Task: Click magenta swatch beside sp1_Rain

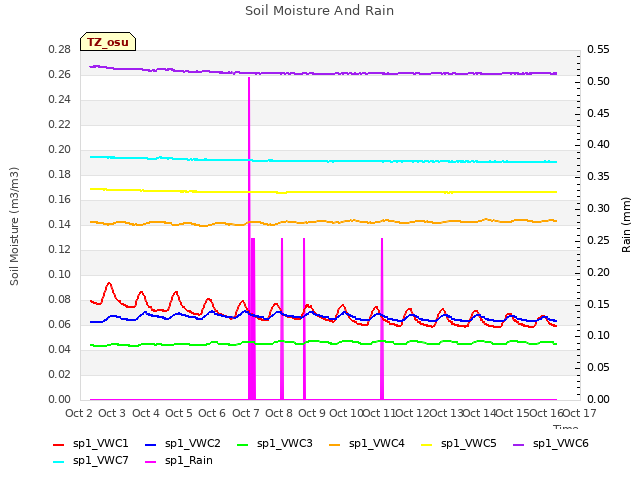Action: (151, 462)
